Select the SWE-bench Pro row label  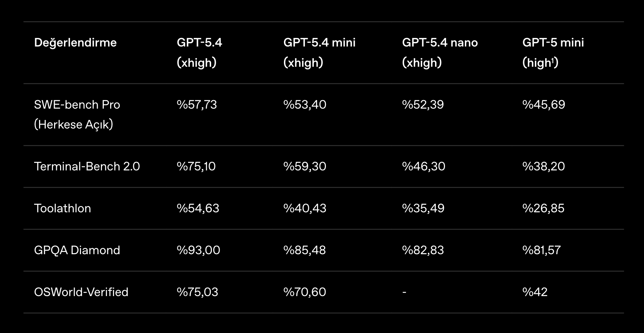77,114
